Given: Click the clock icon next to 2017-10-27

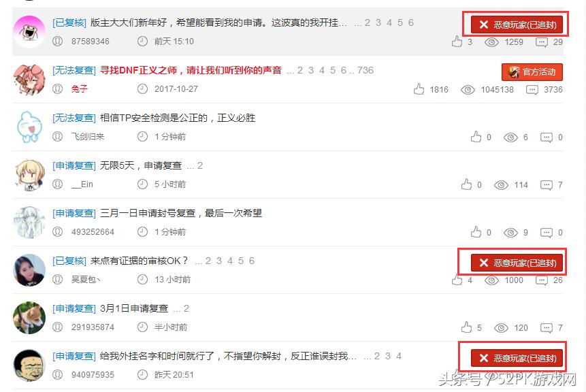Looking at the screenshot, I should click(x=142, y=90).
